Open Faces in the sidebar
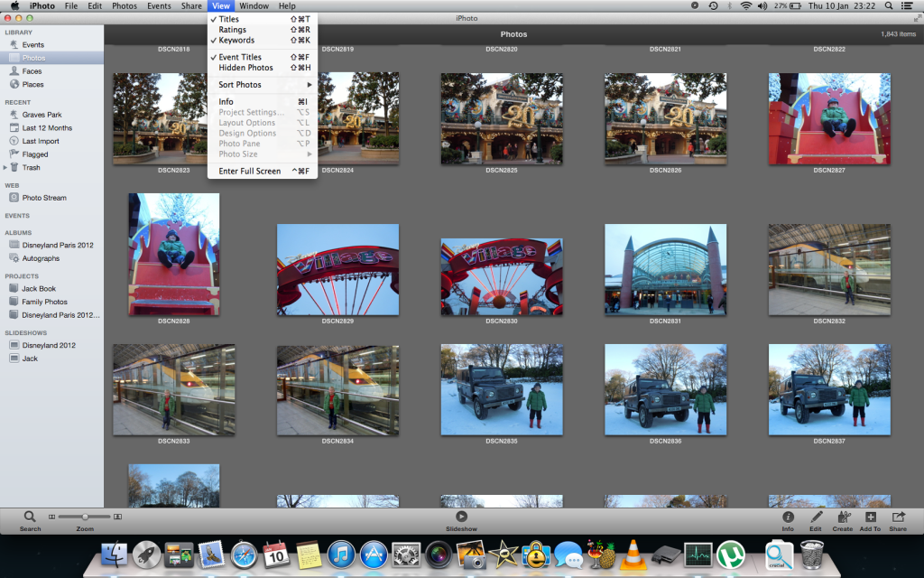Image resolution: width=924 pixels, height=578 pixels. [x=32, y=71]
